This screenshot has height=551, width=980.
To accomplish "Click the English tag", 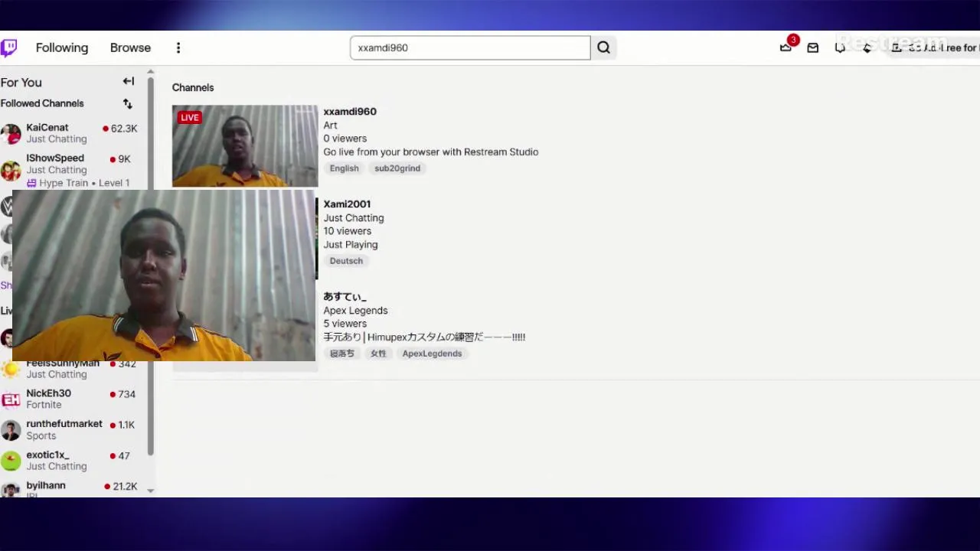I will [345, 168].
